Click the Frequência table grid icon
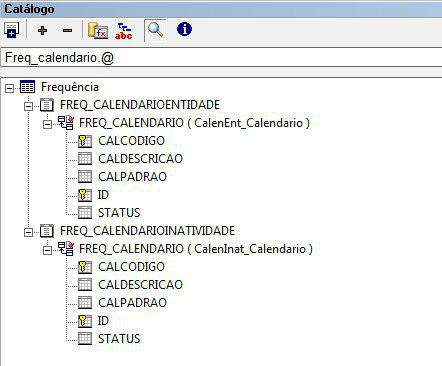442x366 pixels. [27, 87]
